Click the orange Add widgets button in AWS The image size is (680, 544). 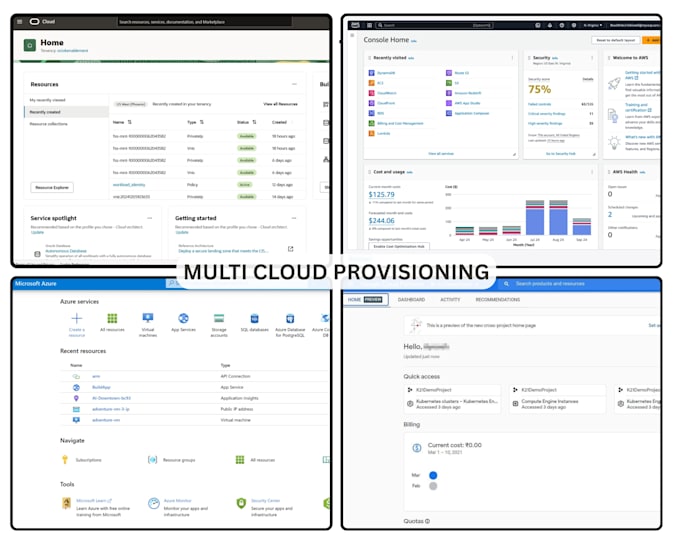coord(651,40)
